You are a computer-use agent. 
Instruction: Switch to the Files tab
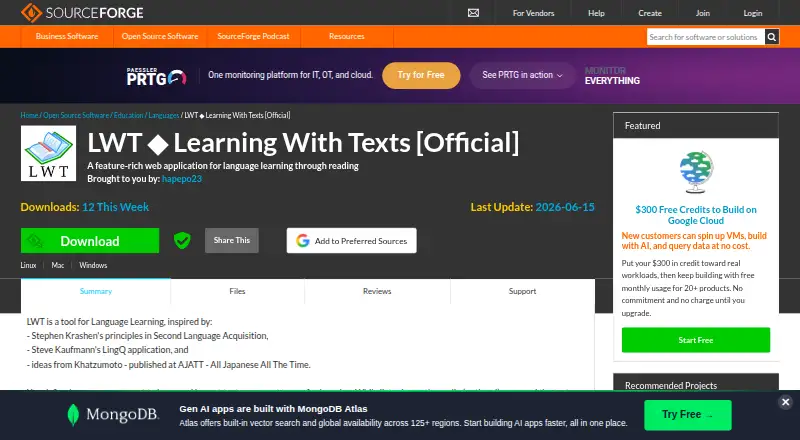[237, 291]
